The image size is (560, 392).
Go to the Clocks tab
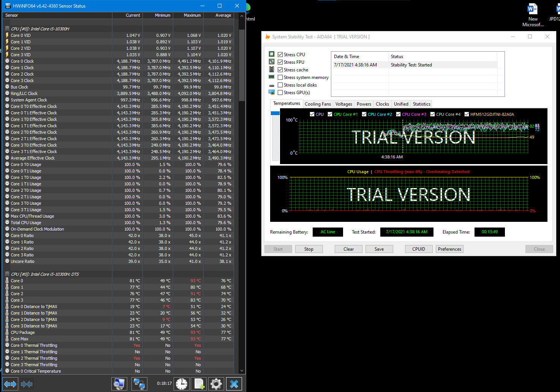point(382,104)
